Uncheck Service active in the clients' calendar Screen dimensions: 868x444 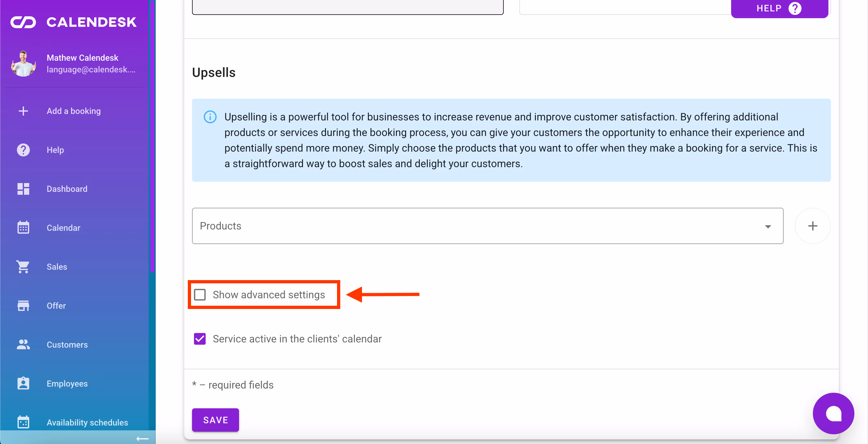tap(199, 339)
